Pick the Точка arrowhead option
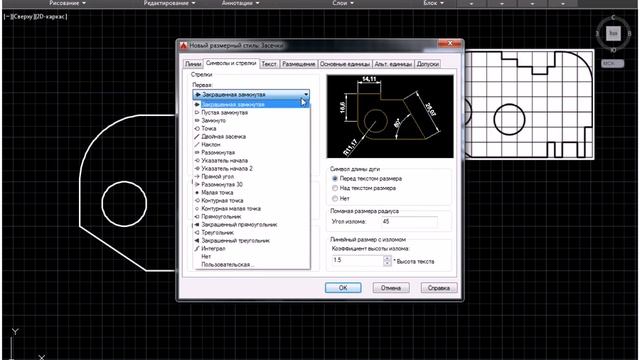This screenshot has width=640, height=360. [x=251, y=128]
